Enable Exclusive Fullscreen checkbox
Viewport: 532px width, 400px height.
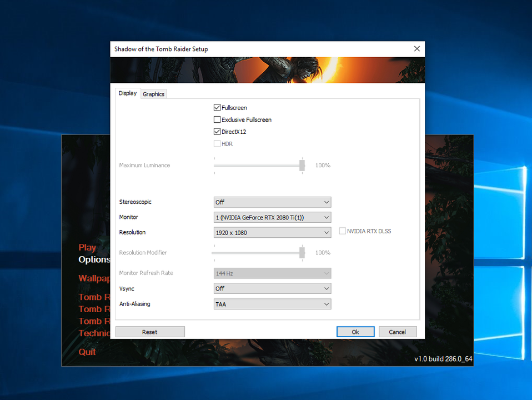217,119
